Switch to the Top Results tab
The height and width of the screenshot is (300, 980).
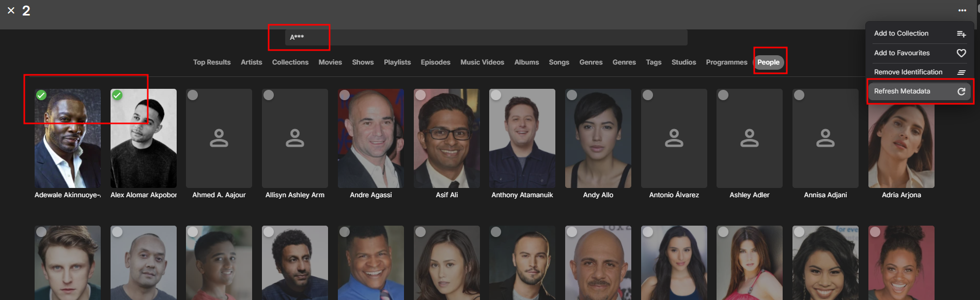coord(212,62)
